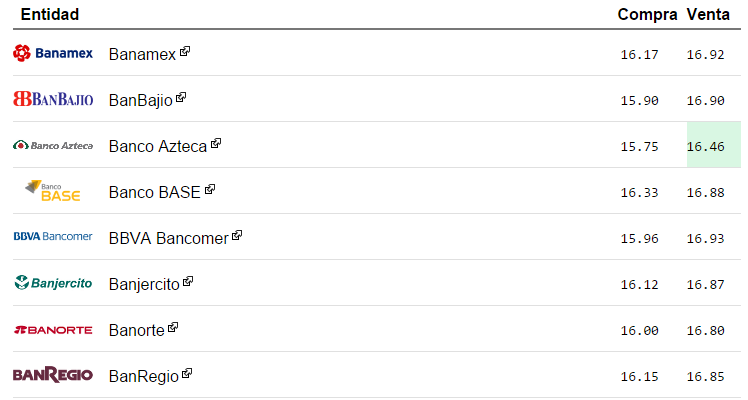Click the Compra column header
This screenshot has width=748, height=400.
(647, 15)
